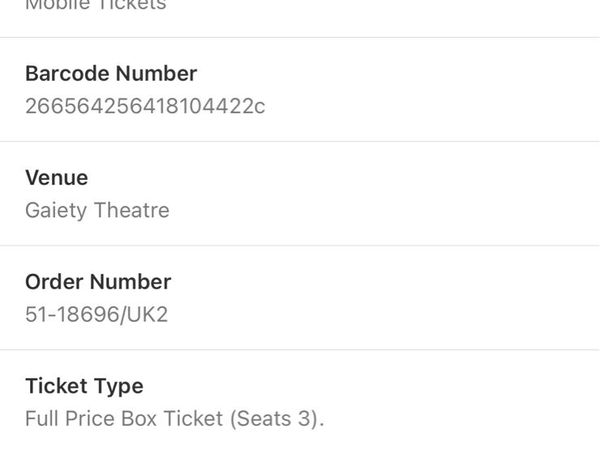
Task: Click the '51-18696' portion of order number
Action: (70, 314)
